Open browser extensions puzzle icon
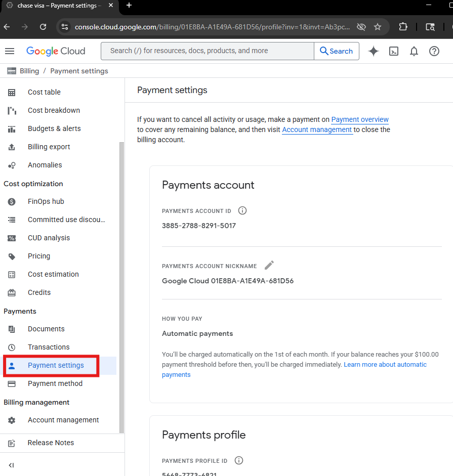 (x=403, y=27)
